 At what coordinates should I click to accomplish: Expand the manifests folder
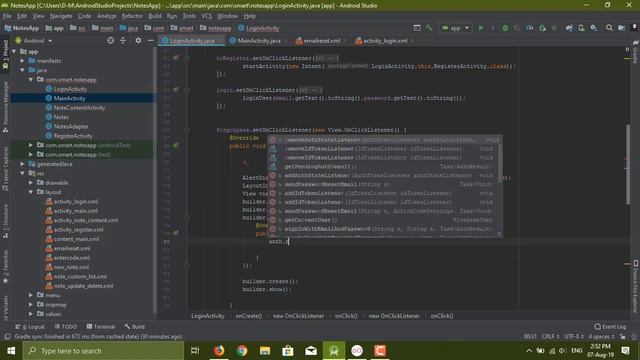tap(23, 61)
